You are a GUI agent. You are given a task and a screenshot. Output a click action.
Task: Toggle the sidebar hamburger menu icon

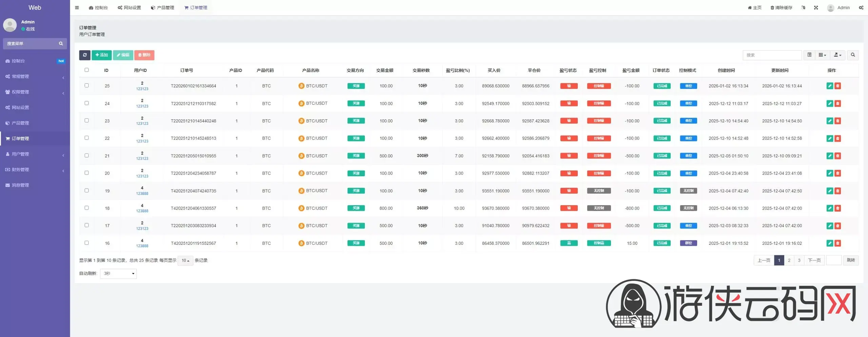coord(77,7)
